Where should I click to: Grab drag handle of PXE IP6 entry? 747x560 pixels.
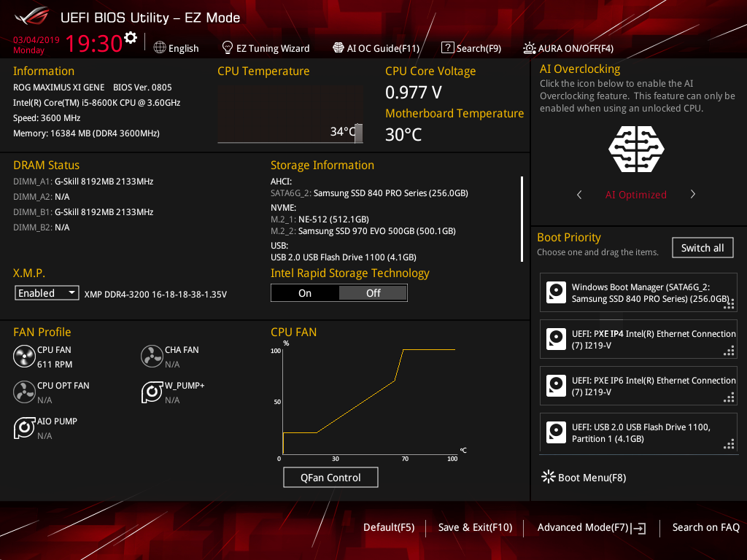click(729, 397)
